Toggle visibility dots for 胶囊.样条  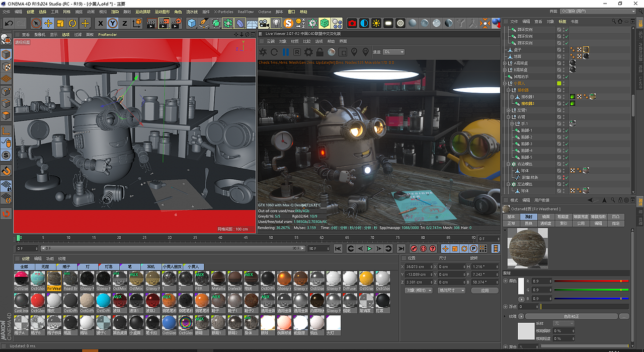click(563, 177)
